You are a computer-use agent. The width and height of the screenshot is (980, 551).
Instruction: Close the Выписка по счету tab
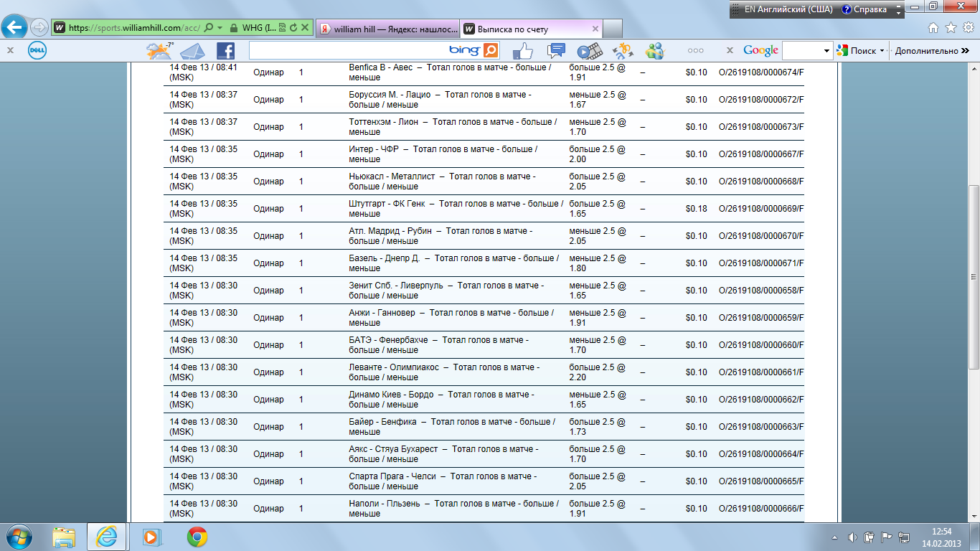(x=595, y=29)
